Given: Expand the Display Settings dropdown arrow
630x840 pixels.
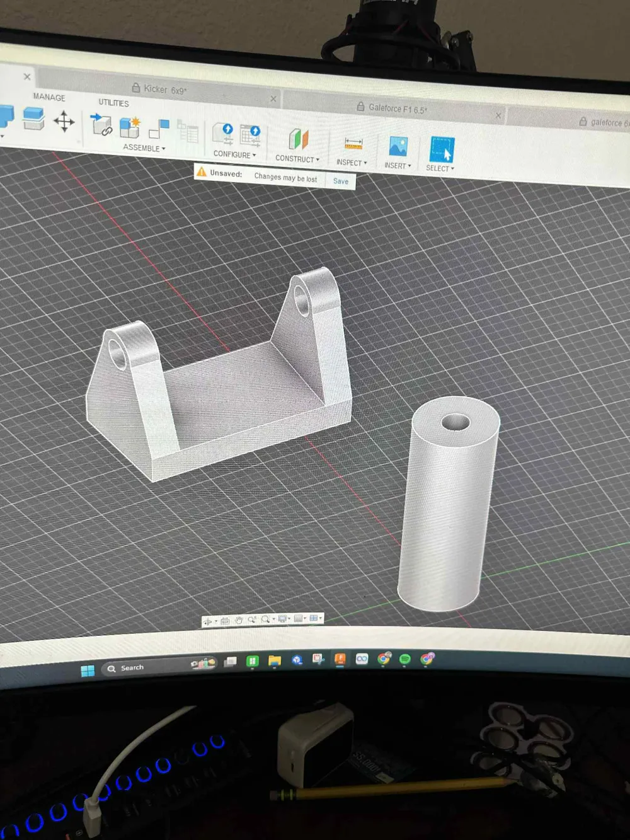Looking at the screenshot, I should pos(289,619).
